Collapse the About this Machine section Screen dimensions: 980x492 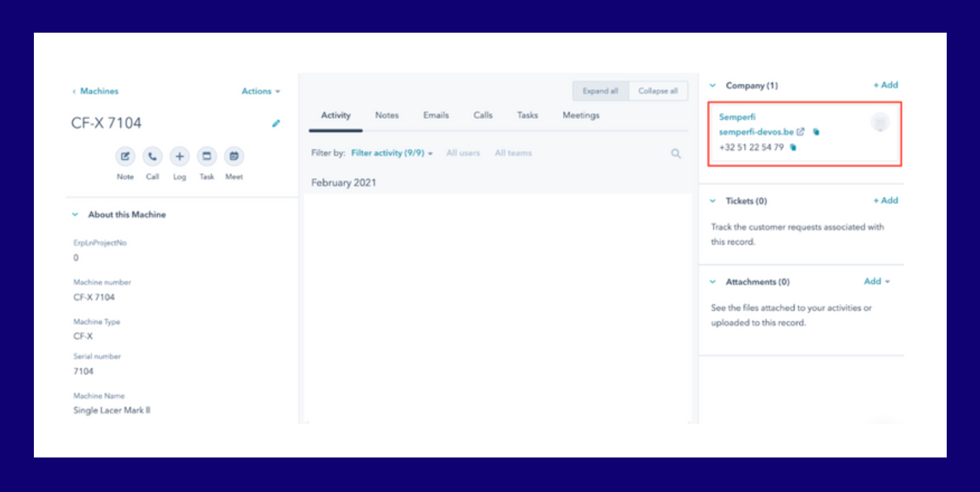[x=75, y=215]
